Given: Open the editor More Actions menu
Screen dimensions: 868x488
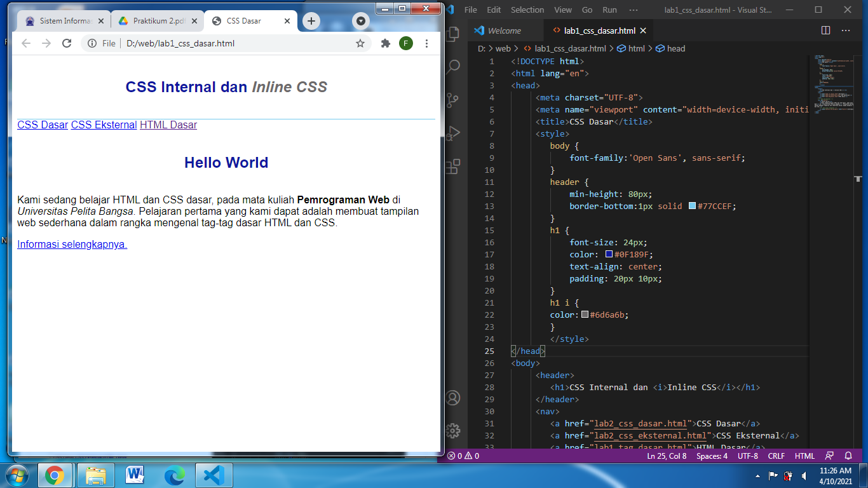Looking at the screenshot, I should pyautogui.click(x=845, y=30).
